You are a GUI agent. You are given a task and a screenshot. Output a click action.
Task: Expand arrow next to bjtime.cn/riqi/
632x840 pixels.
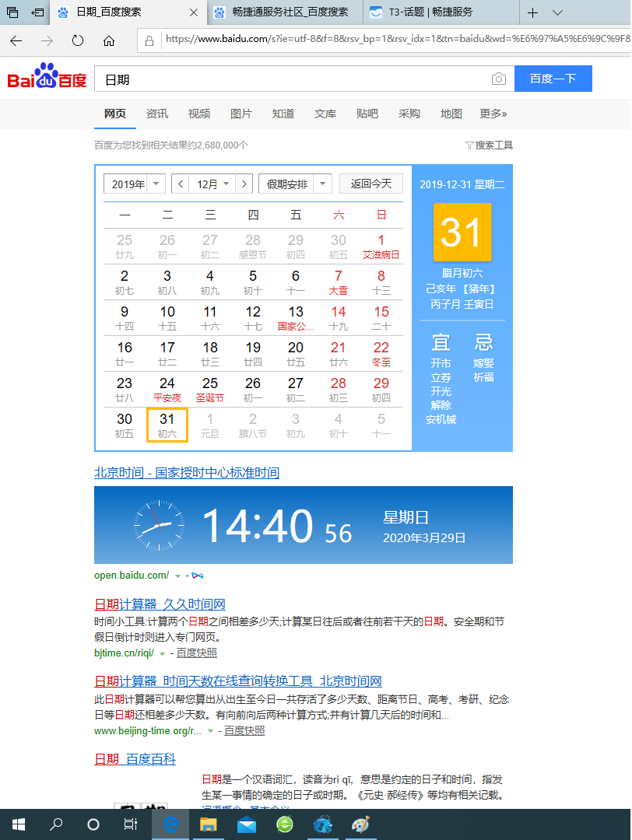(x=163, y=653)
